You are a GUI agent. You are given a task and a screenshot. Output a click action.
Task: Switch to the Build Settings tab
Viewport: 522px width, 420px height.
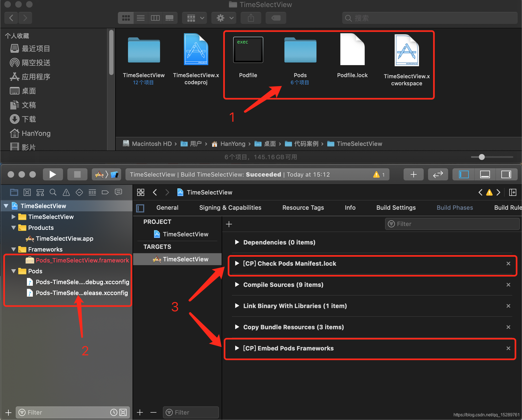click(396, 208)
